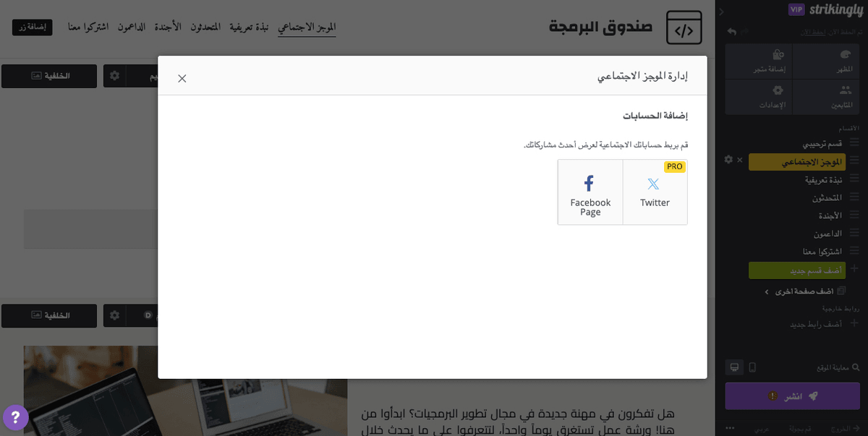Click the handle icon beside قسم ترحيبي
868x436 pixels.
tap(854, 143)
